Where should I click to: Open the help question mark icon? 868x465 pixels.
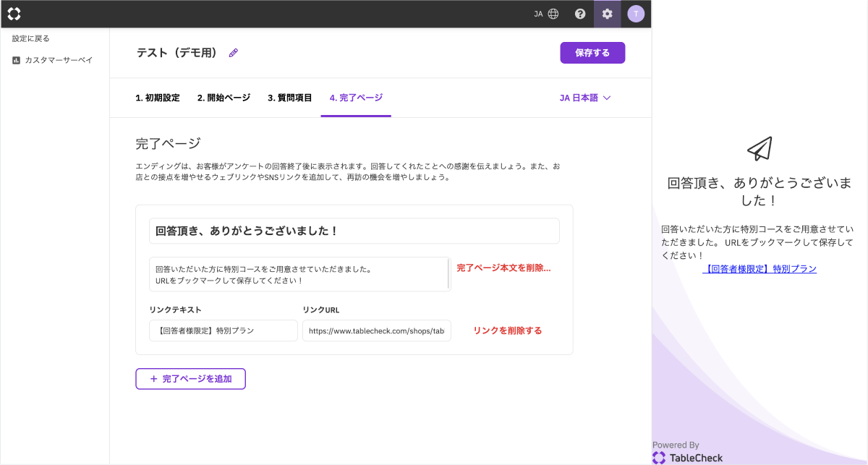580,14
